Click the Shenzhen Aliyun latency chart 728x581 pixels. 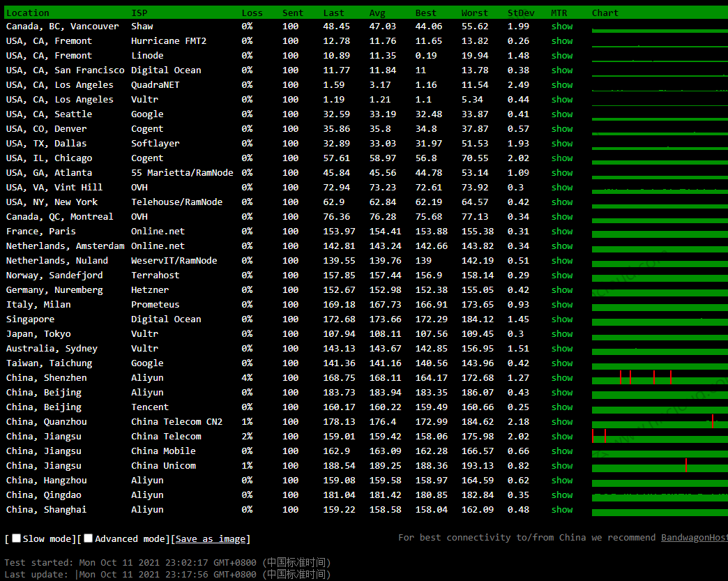660,377
